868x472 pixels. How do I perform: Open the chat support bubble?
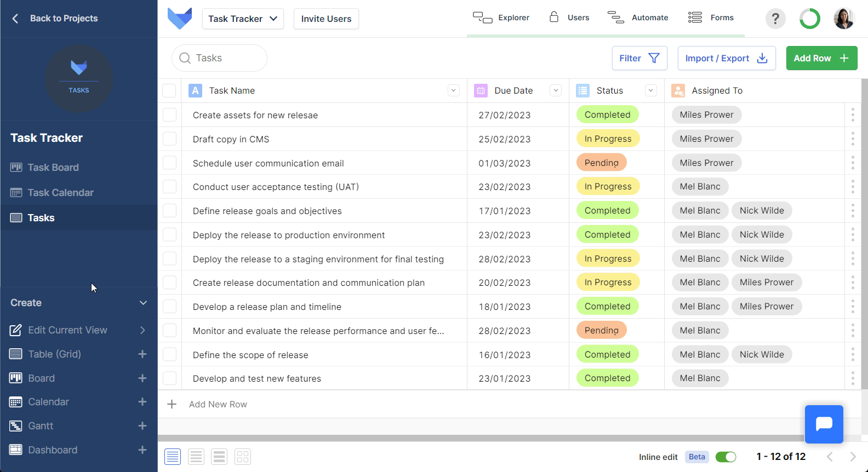[824, 424]
